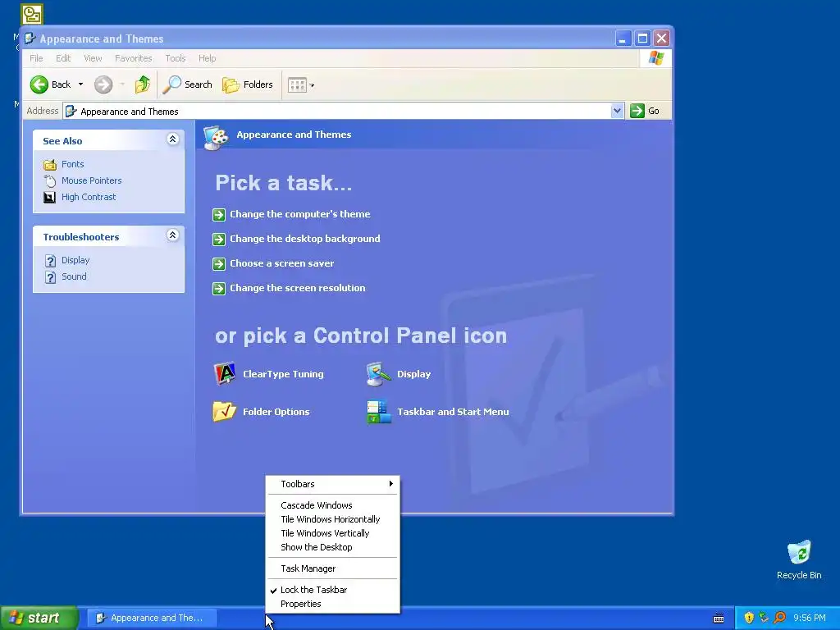Click Change the desktop background link

click(305, 239)
